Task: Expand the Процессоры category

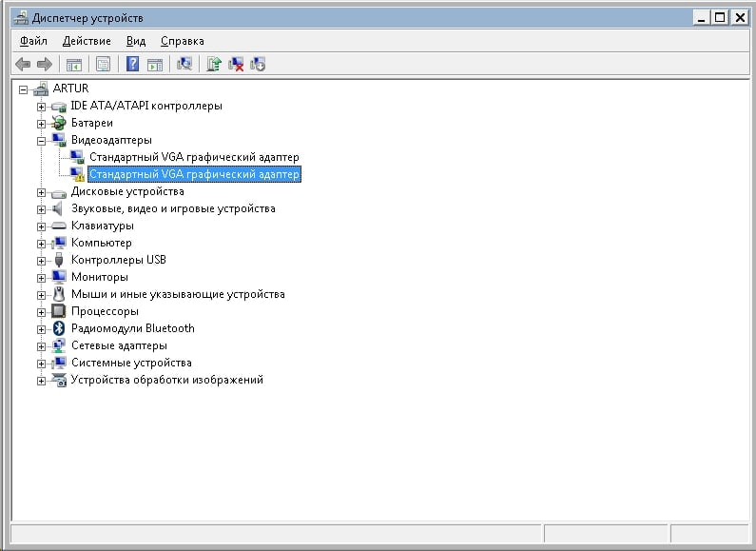Action: coord(42,312)
